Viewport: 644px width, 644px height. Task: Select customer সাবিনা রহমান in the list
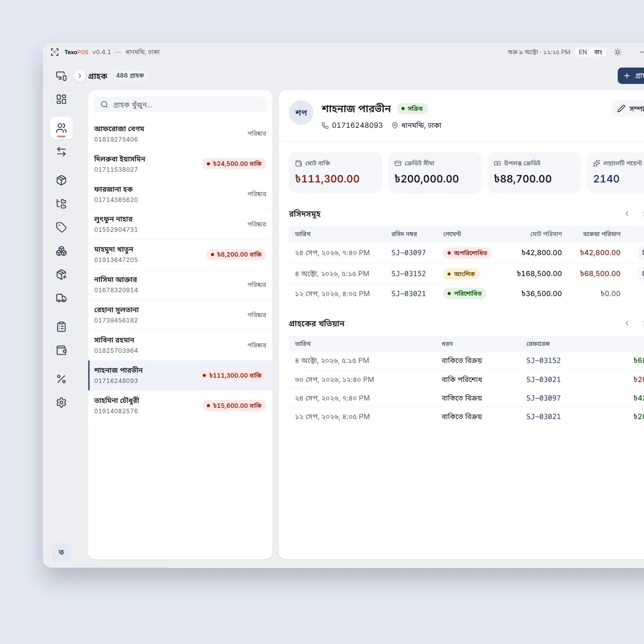click(180, 345)
